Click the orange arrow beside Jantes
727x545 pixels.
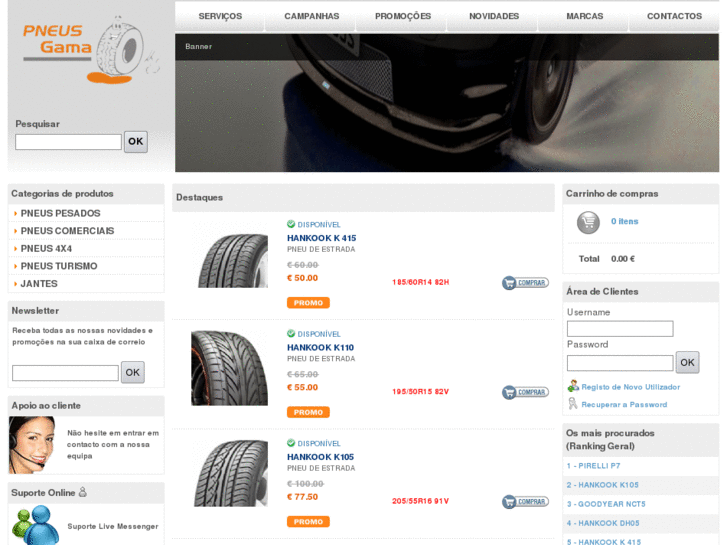15,284
